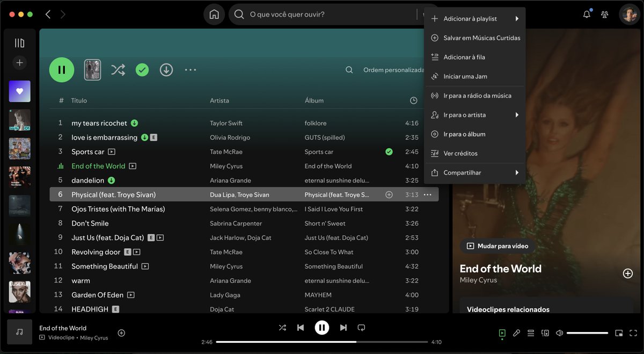Open friend activity icon

point(605,15)
